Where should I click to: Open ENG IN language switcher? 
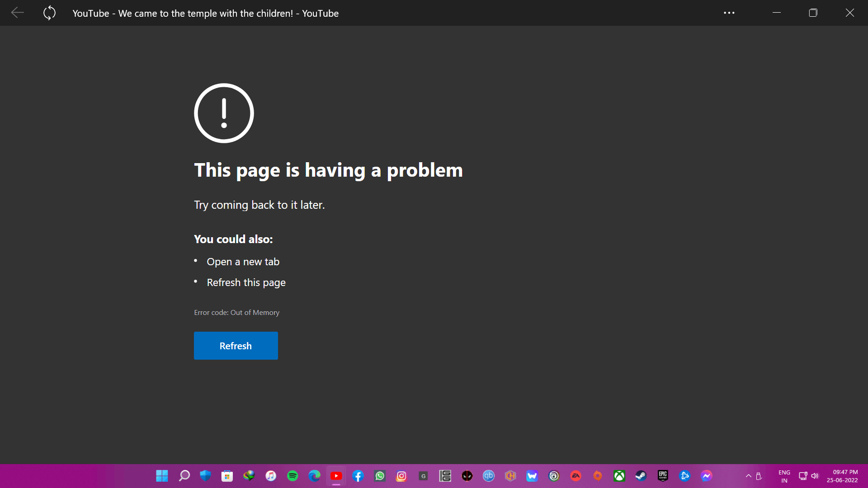(x=784, y=476)
